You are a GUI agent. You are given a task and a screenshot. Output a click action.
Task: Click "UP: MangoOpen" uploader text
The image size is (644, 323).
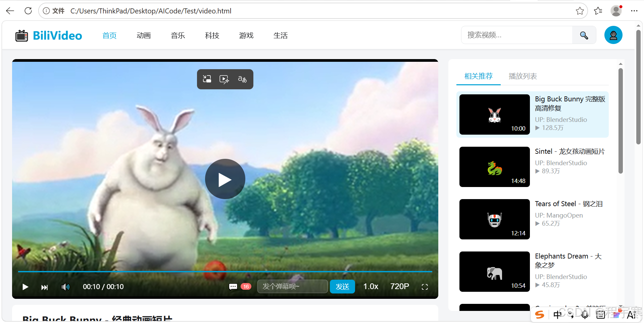(x=559, y=215)
